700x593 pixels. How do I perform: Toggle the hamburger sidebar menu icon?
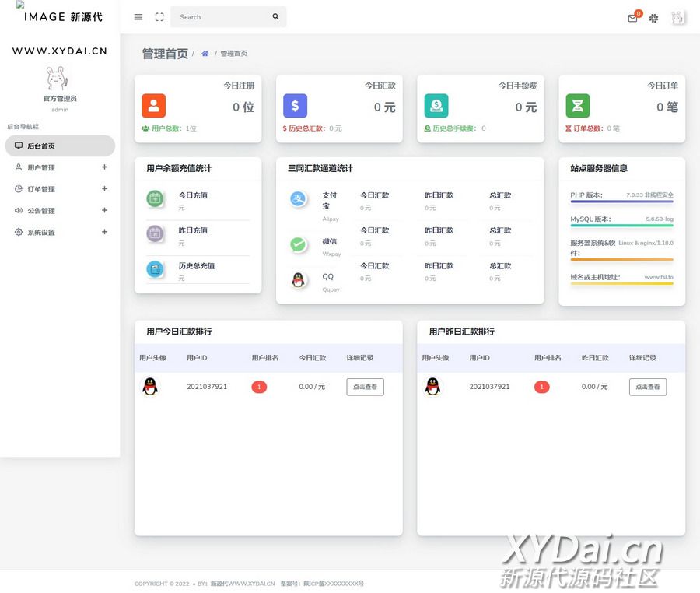point(138,17)
